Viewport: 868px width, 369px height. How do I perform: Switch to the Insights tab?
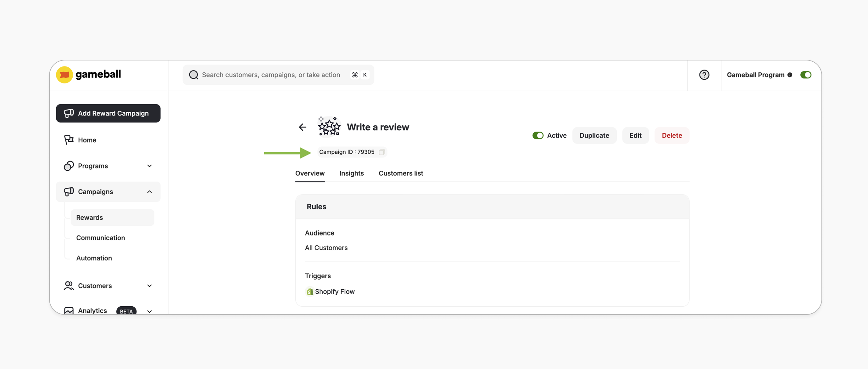click(352, 173)
